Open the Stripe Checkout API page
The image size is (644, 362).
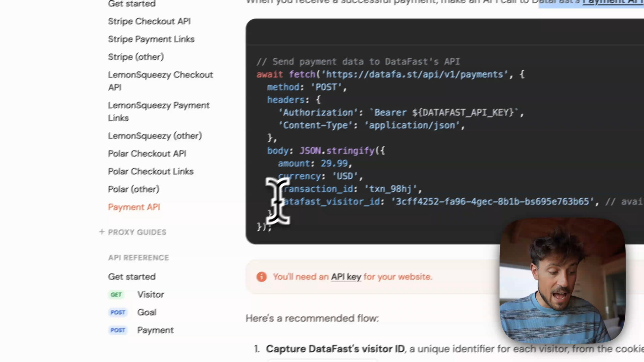pyautogui.click(x=149, y=21)
